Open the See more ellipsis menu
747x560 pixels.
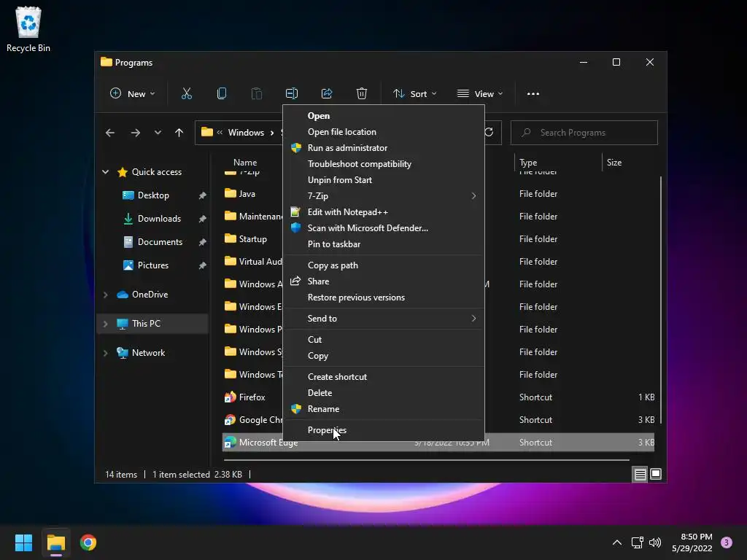pyautogui.click(x=533, y=94)
